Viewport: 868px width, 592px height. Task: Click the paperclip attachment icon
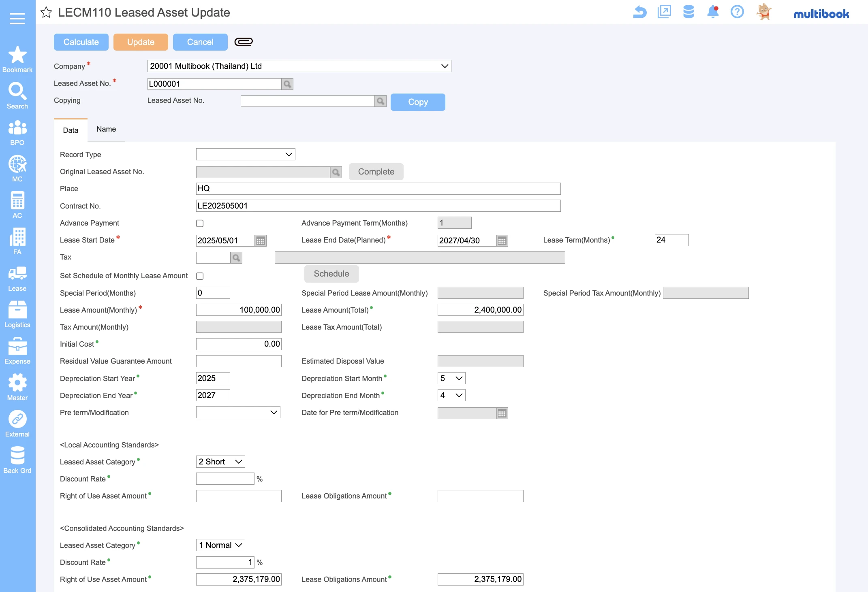[244, 42]
